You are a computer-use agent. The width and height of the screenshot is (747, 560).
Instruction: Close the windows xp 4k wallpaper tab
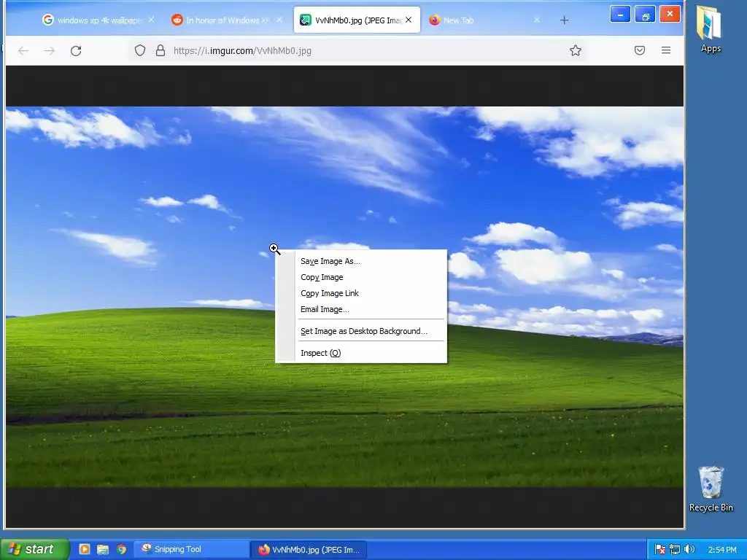pyautogui.click(x=151, y=20)
